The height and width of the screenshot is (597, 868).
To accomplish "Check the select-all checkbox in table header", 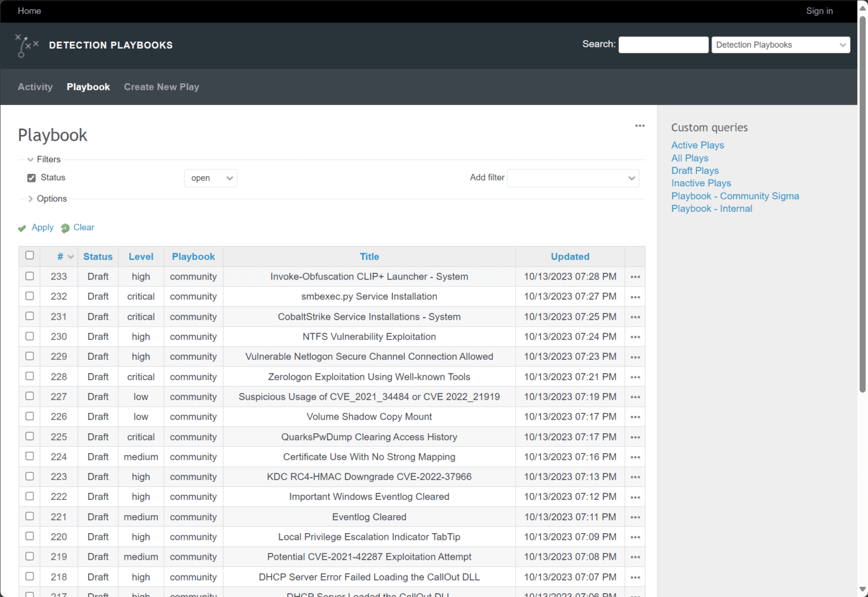I will (29, 255).
